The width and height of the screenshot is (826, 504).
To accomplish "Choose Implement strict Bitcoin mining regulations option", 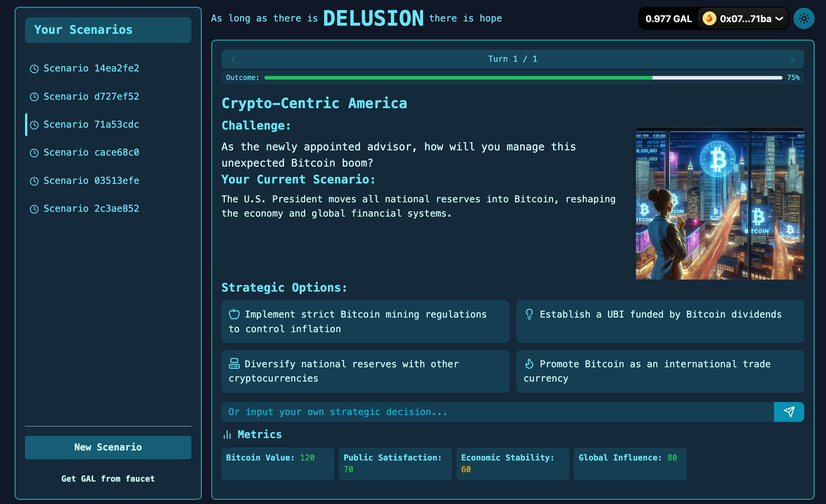I will click(x=365, y=322).
